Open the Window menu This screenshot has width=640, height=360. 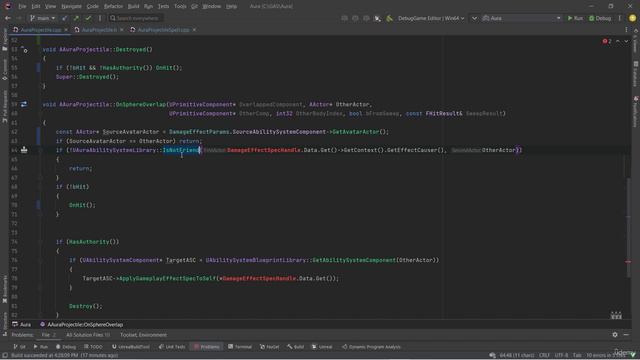[x=211, y=7]
